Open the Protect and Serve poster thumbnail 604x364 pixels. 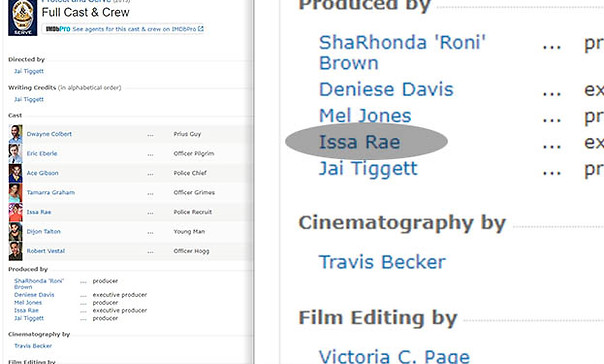point(23,18)
